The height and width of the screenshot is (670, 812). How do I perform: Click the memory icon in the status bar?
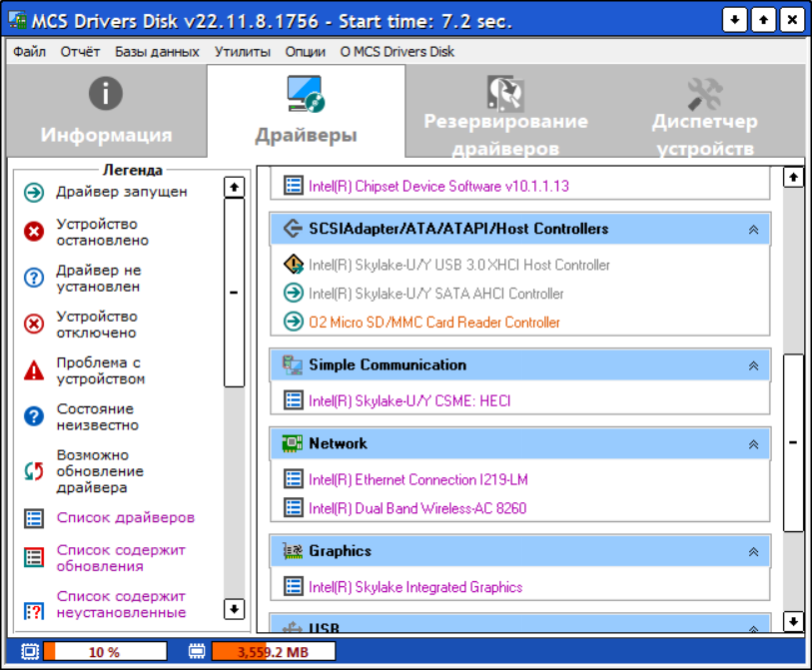coord(198,652)
